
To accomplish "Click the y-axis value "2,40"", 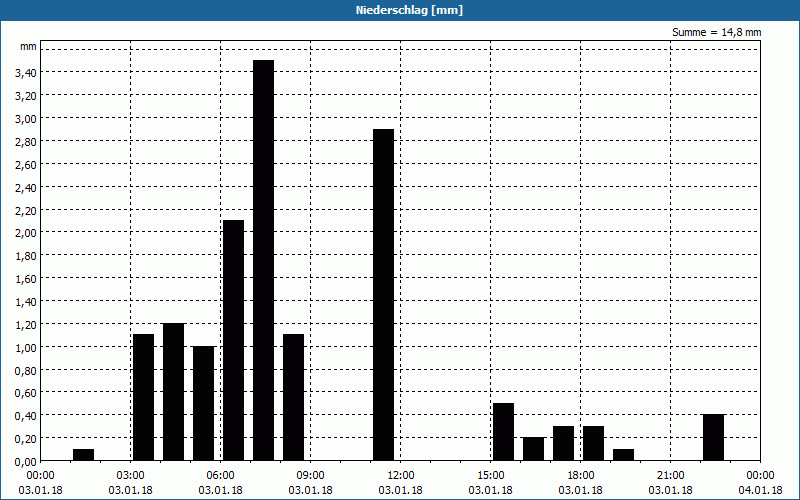I will pos(26,188).
